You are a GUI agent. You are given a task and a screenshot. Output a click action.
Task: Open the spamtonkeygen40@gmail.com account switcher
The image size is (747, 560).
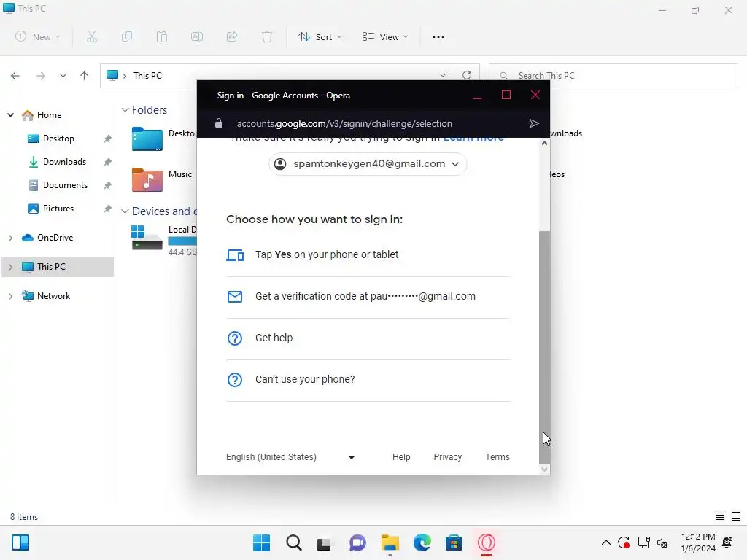(x=368, y=164)
